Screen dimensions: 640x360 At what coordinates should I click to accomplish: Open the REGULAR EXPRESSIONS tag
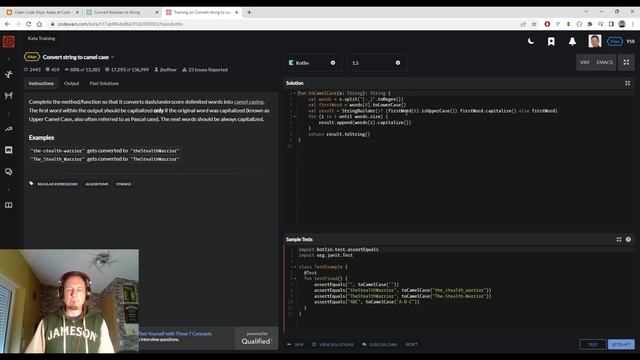57,184
